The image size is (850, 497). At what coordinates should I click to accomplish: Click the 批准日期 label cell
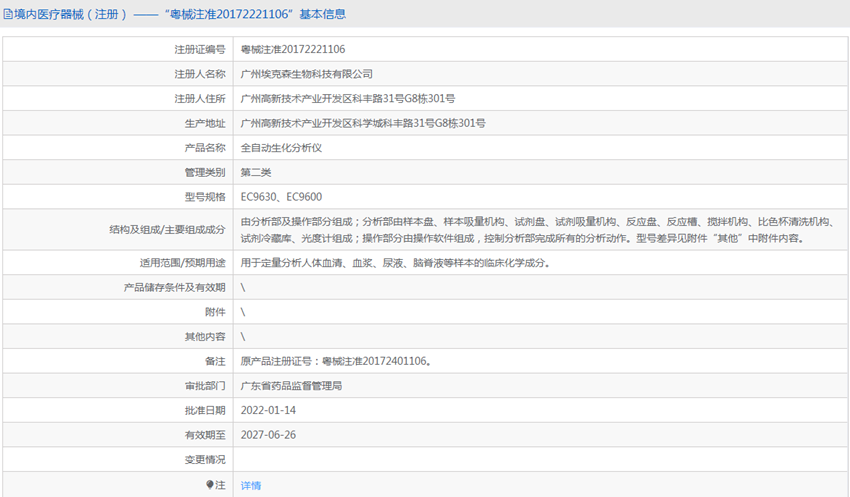(x=118, y=410)
